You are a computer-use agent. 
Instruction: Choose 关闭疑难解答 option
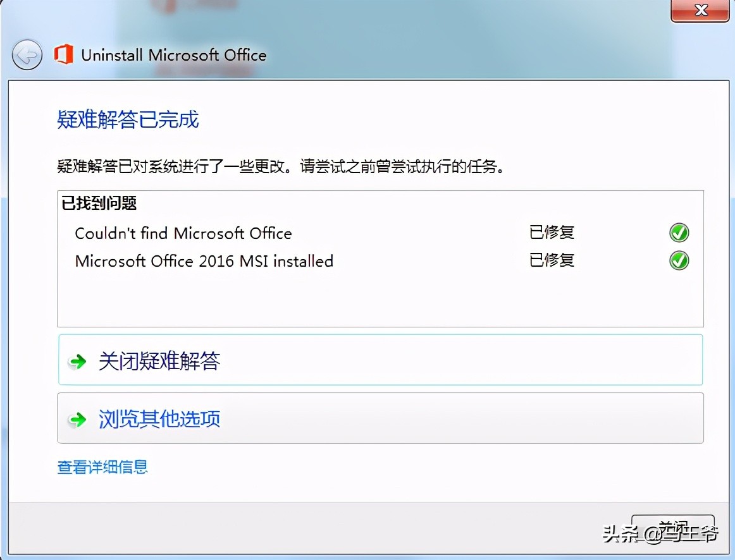tap(380, 360)
